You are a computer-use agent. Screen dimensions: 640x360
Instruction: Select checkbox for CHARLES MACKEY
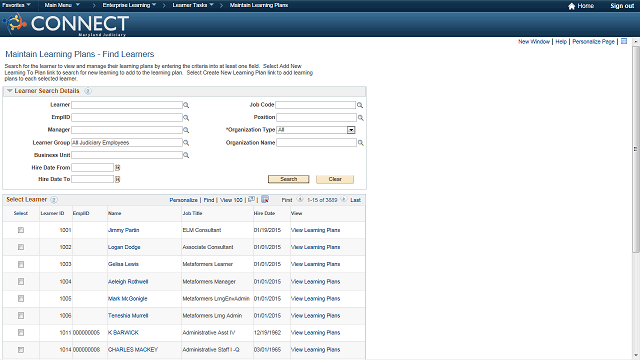pyautogui.click(x=21, y=350)
